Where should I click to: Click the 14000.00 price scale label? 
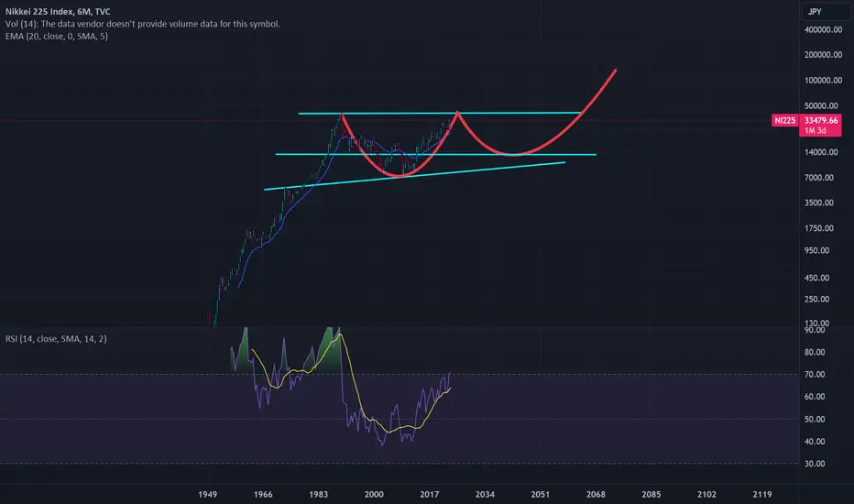tap(821, 152)
